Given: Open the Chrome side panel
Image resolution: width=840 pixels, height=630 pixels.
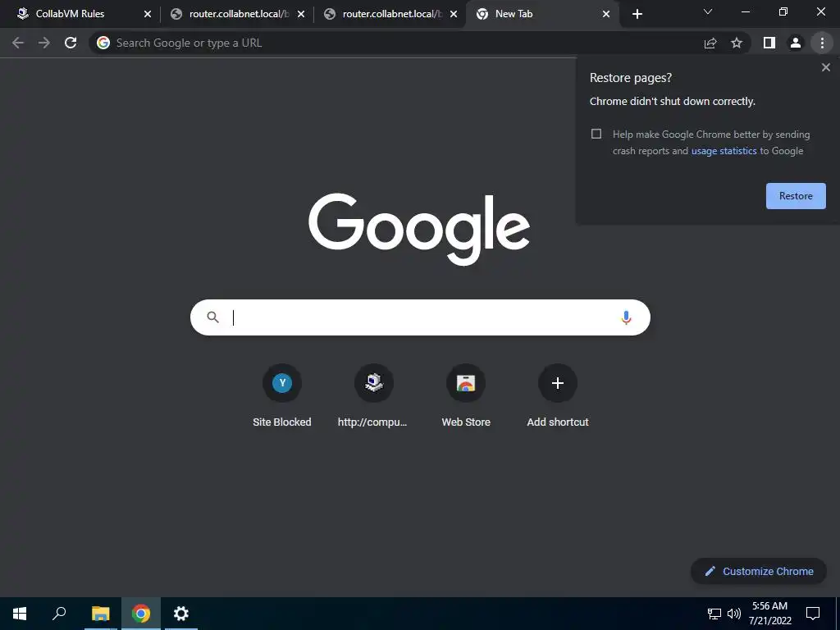Looking at the screenshot, I should coord(769,43).
